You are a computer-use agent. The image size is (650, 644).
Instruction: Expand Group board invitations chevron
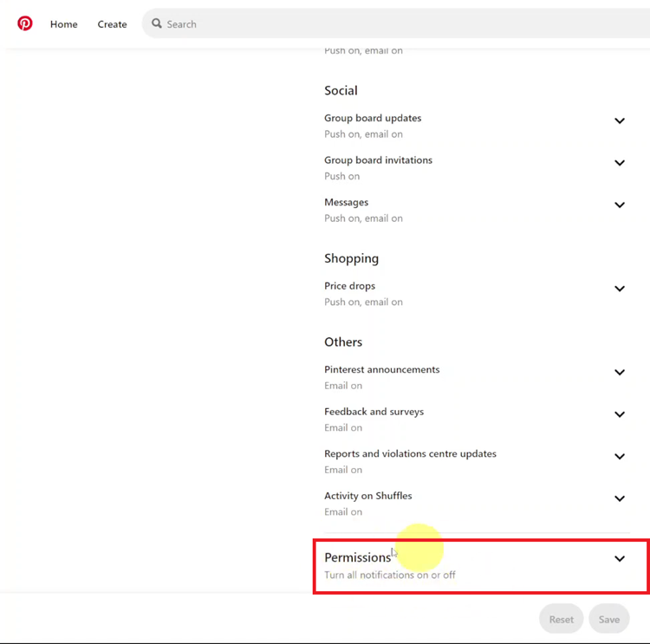[x=620, y=163]
